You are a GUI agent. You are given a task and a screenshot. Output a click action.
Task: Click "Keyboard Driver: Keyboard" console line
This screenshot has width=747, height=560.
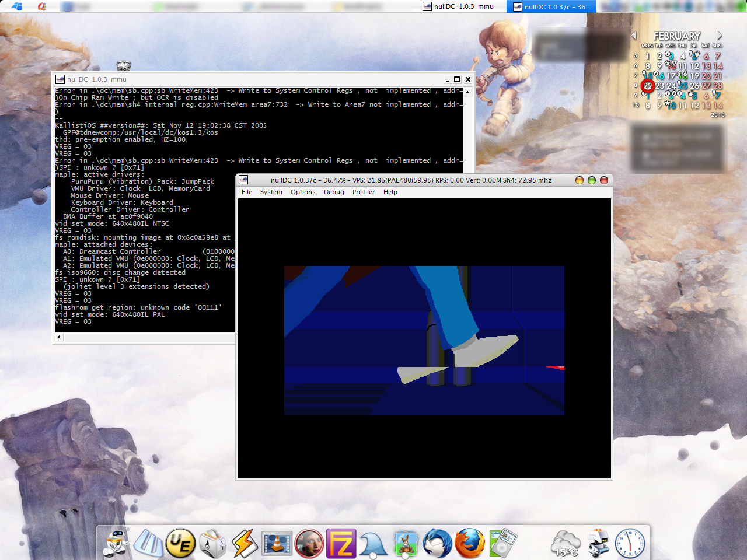point(122,202)
